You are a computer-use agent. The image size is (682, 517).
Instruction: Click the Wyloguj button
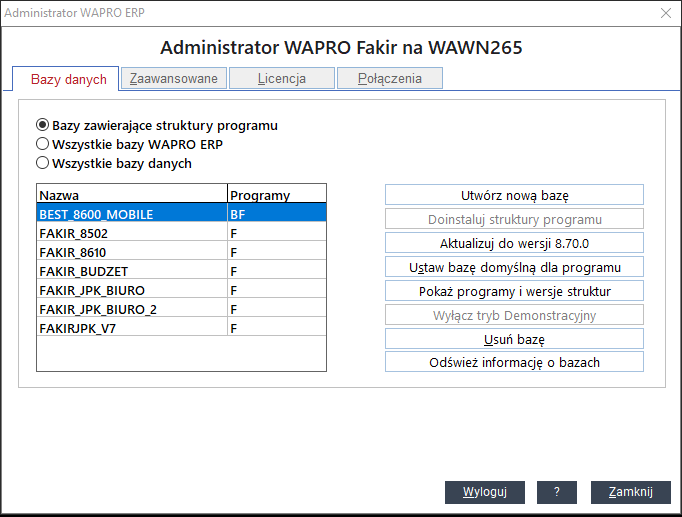pos(485,492)
